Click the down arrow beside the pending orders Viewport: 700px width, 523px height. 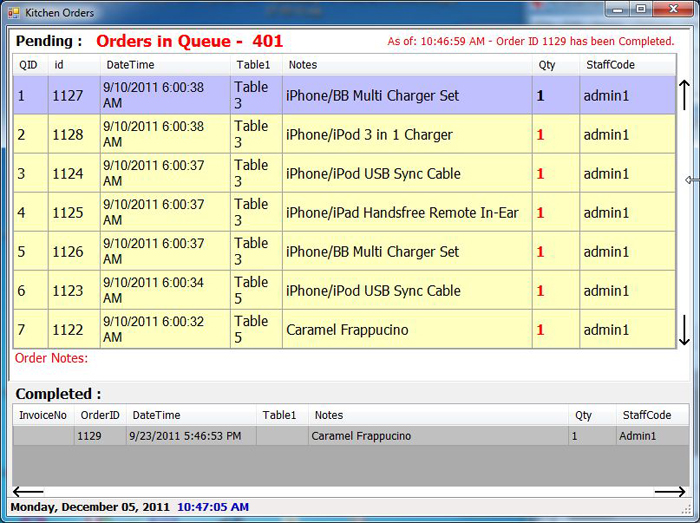(684, 330)
